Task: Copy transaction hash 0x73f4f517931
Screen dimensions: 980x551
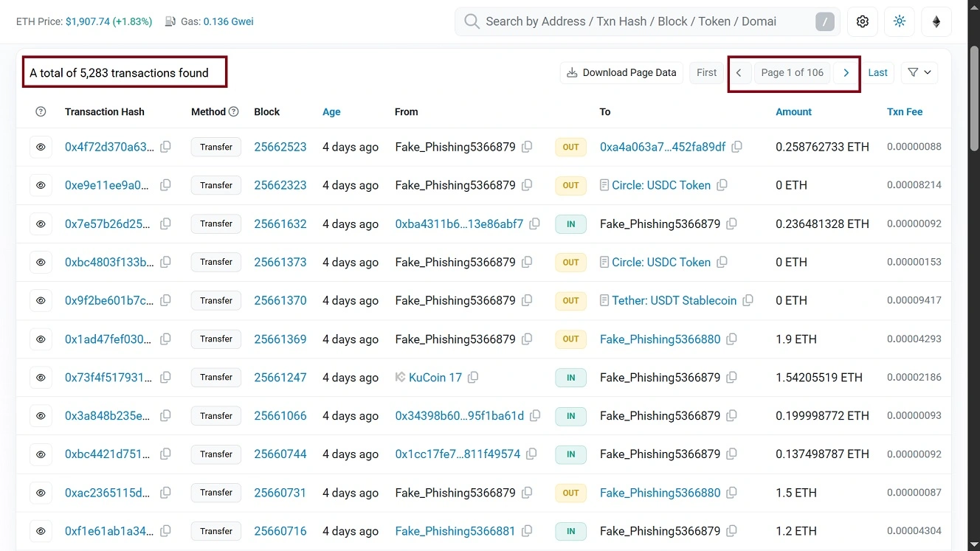Action: tap(165, 377)
